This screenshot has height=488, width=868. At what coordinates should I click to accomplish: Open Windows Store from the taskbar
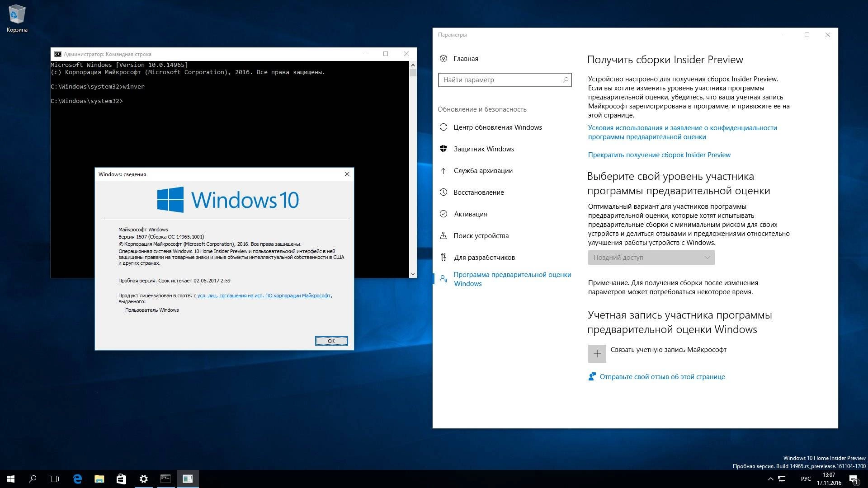121,479
